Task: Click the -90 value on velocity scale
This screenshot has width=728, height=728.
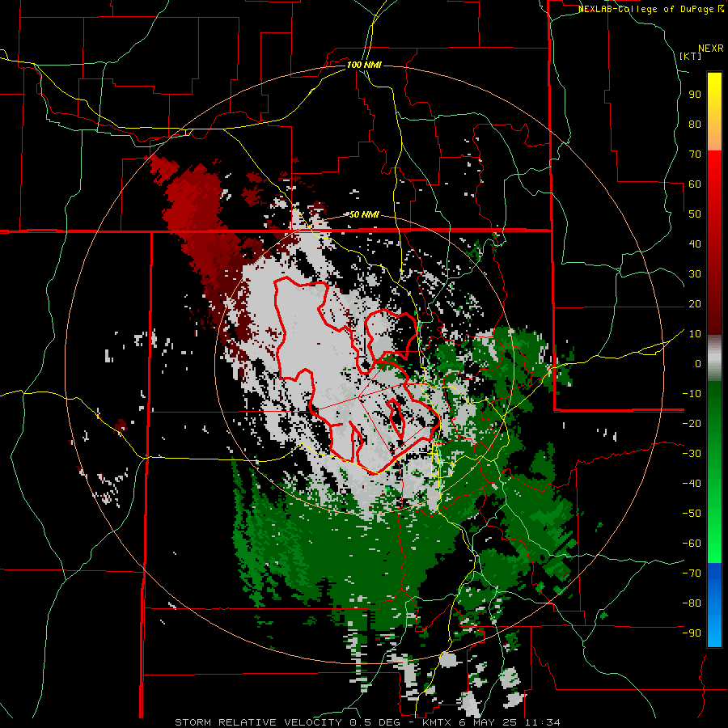Action: pyautogui.click(x=692, y=633)
